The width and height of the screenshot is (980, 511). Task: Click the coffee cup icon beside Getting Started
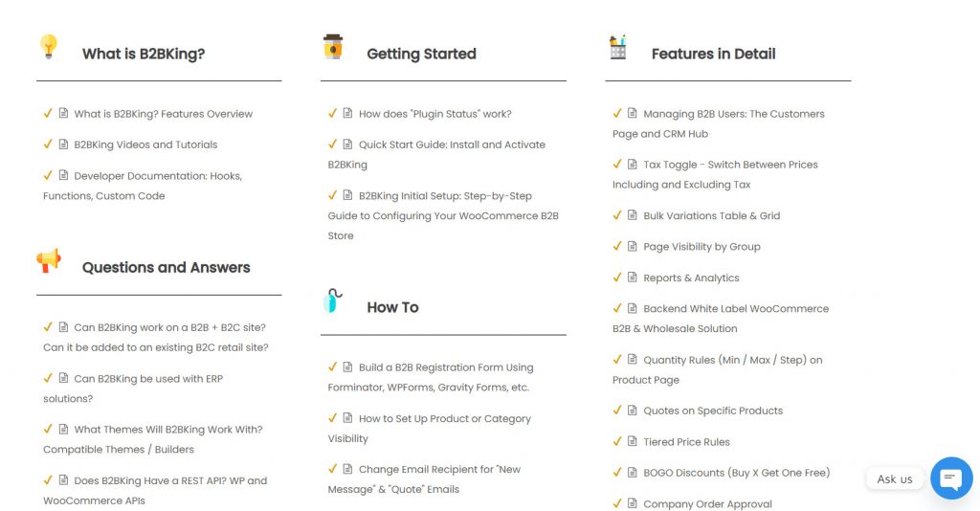pos(333,46)
